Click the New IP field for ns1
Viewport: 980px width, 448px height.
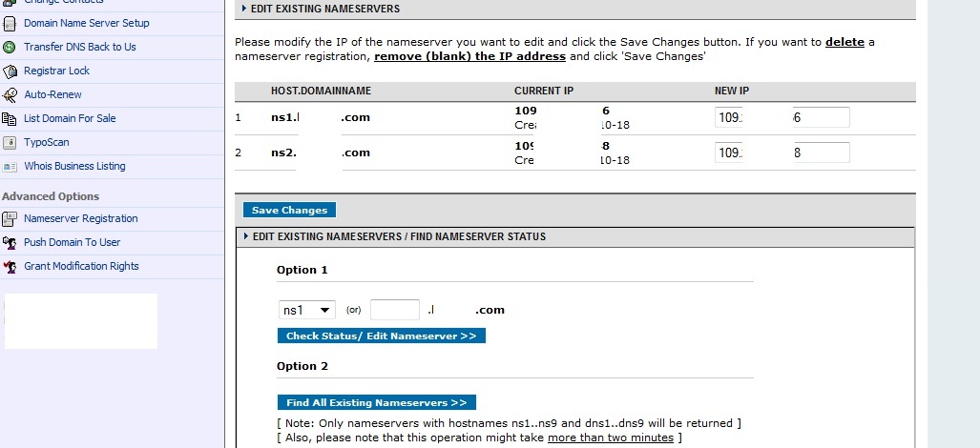782,117
